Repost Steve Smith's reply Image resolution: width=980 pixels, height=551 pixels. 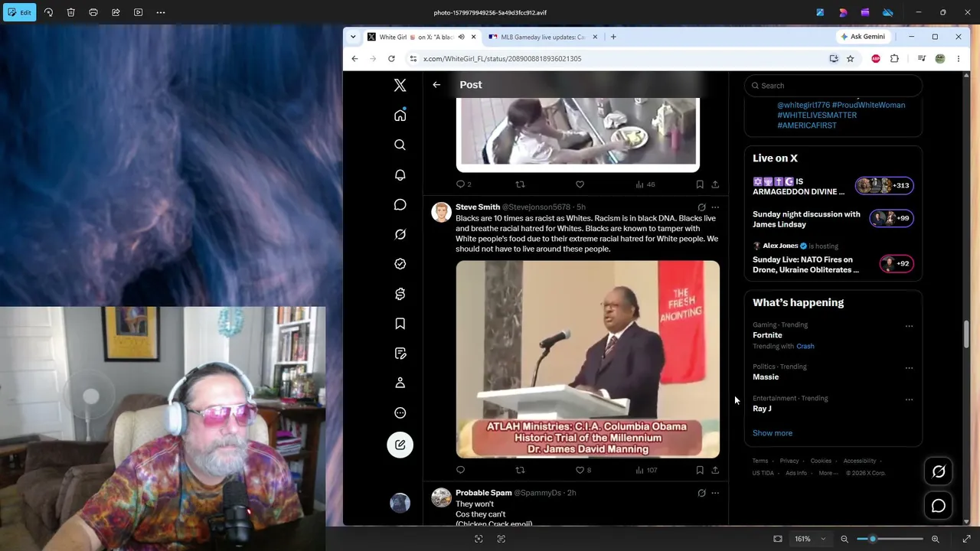[520, 470]
